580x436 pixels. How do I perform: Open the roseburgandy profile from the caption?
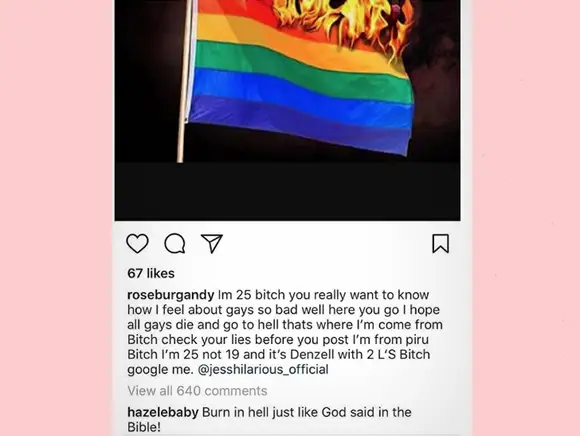(x=171, y=295)
